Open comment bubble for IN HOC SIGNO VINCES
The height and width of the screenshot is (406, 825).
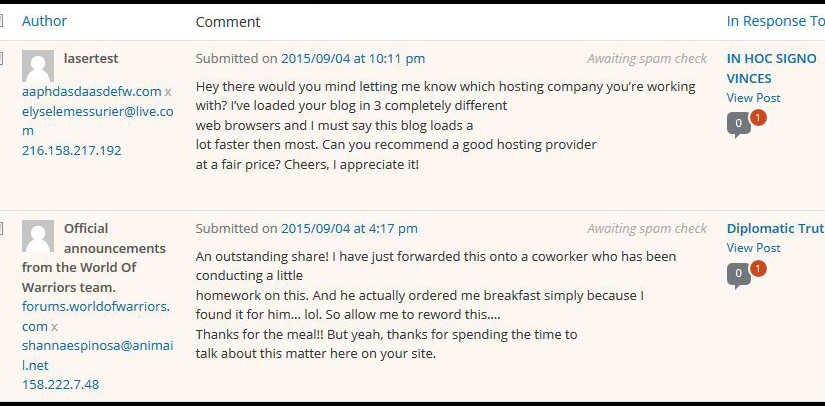click(738, 124)
